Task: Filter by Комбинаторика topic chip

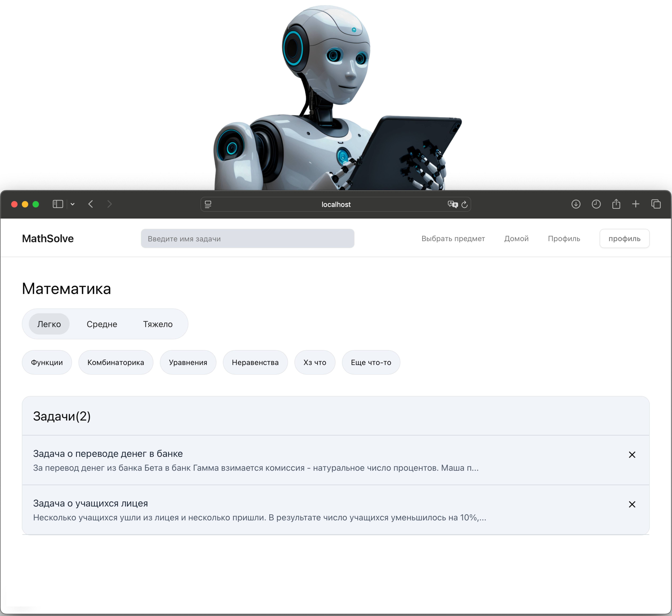Action: 116,362
